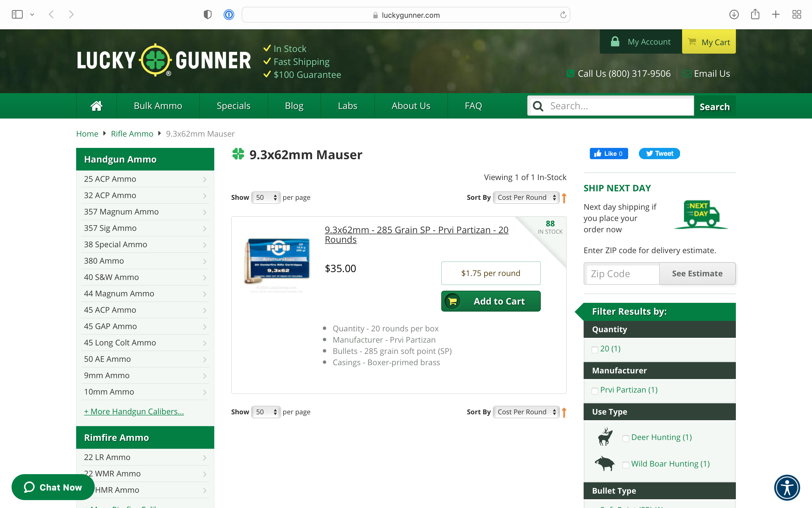This screenshot has width=812, height=508.
Task: Open More Handgun Calibers link
Action: point(134,411)
